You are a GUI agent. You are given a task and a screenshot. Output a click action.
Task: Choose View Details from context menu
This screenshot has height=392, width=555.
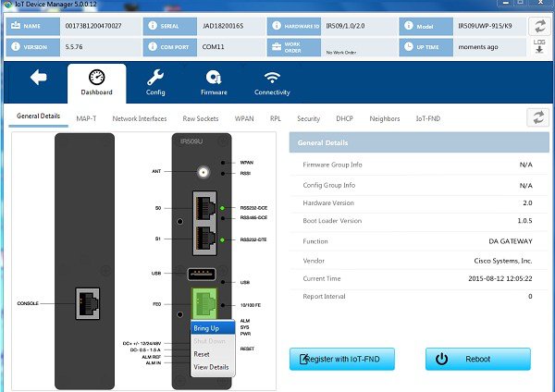click(213, 367)
